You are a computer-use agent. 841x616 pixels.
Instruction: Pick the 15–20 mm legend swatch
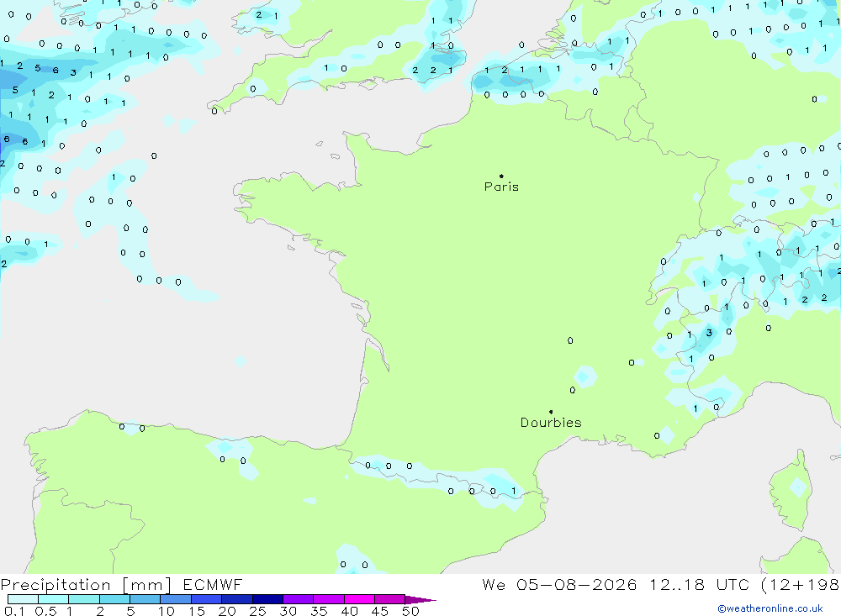[x=207, y=599]
